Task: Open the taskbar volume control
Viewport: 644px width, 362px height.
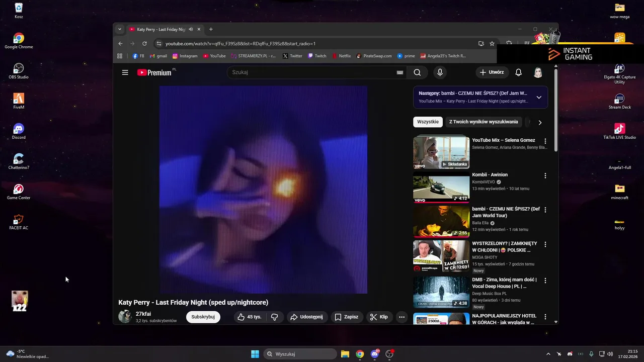Action: [610, 354]
